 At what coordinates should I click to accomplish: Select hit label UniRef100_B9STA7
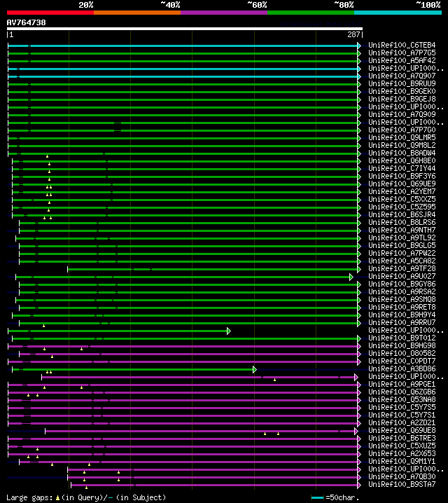point(402,484)
